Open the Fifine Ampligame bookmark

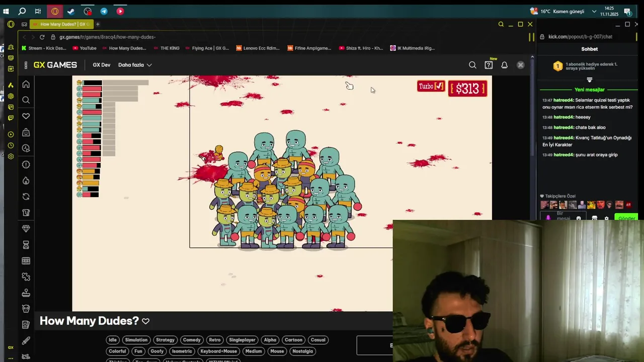tap(309, 48)
